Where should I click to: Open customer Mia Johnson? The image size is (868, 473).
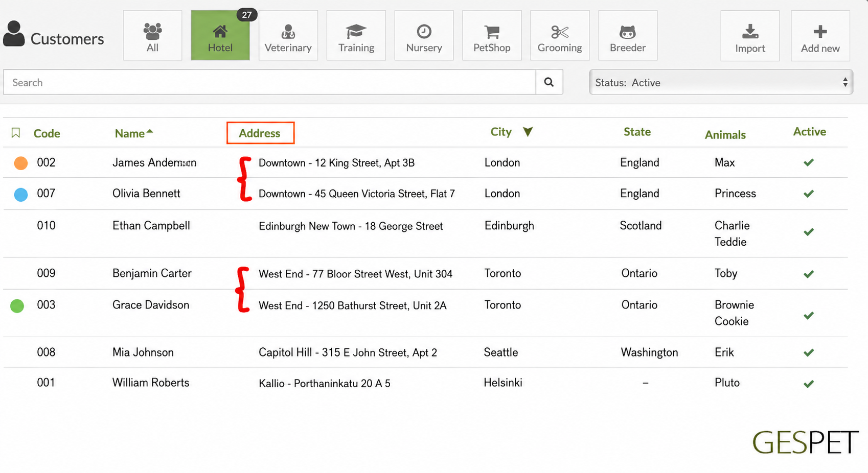pyautogui.click(x=143, y=352)
